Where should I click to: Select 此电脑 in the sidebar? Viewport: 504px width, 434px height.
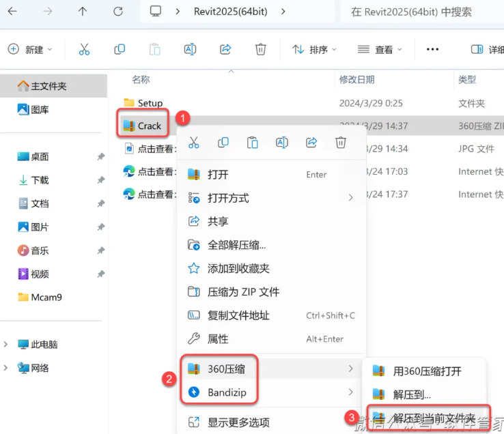point(38,345)
